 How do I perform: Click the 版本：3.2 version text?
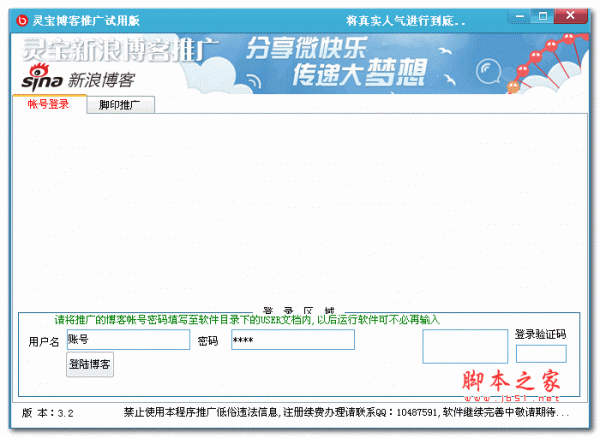(x=47, y=413)
